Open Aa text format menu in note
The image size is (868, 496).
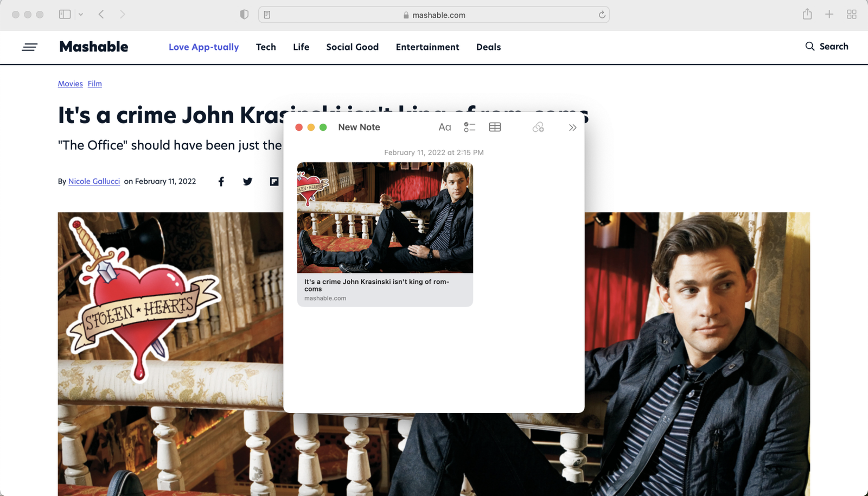(x=445, y=127)
